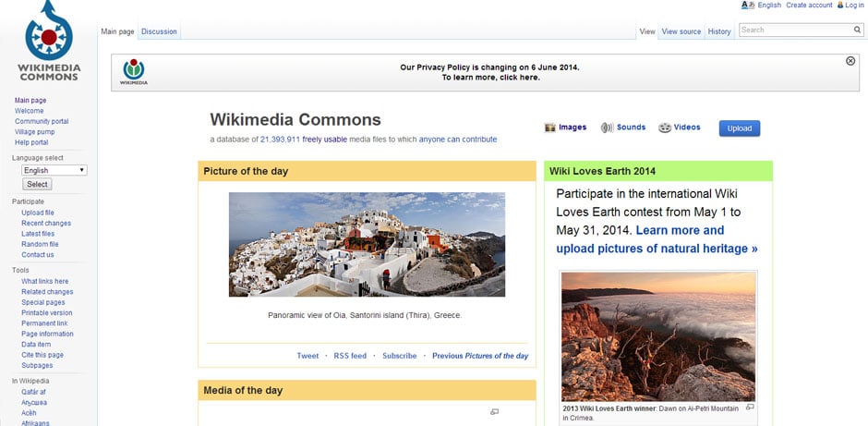Screen dimensions: 868x426
Task: Click the search magnifier icon
Action: [x=857, y=30]
